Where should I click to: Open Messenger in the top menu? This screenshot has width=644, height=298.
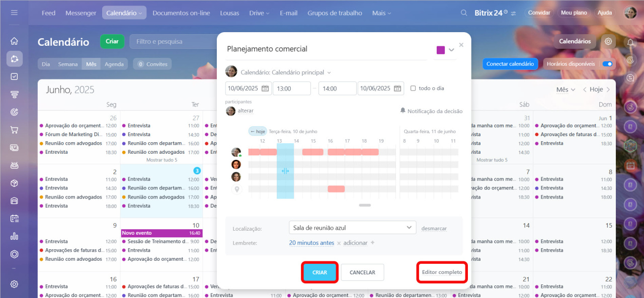click(x=80, y=13)
